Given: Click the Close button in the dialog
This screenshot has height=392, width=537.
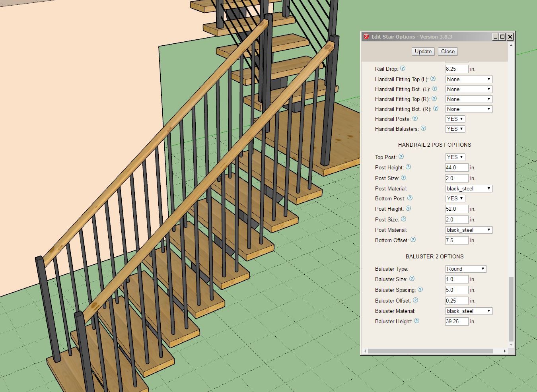Looking at the screenshot, I should coord(448,51).
